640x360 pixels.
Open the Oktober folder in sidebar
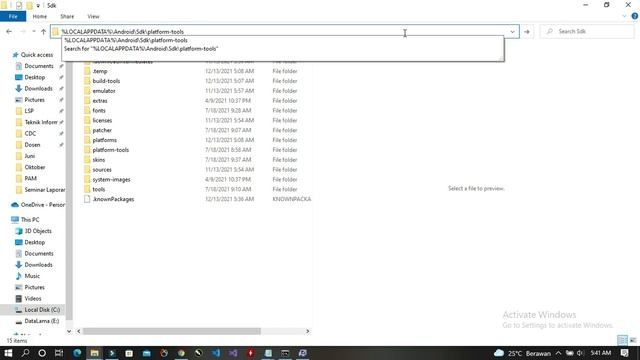[x=35, y=167]
